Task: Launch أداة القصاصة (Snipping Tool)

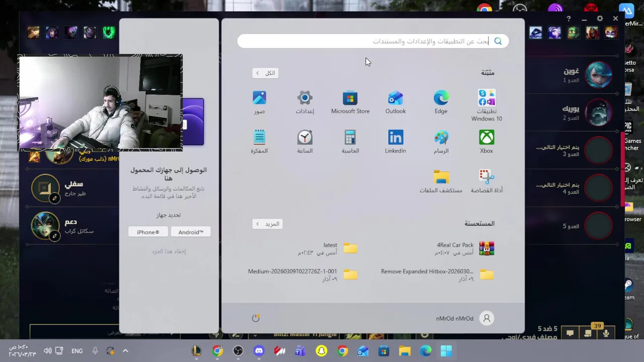Action: coord(487,182)
